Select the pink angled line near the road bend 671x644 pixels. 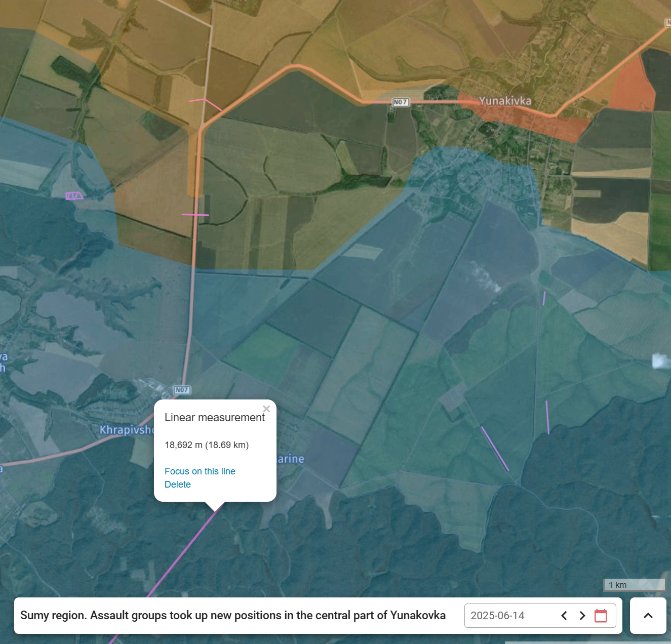click(206, 103)
